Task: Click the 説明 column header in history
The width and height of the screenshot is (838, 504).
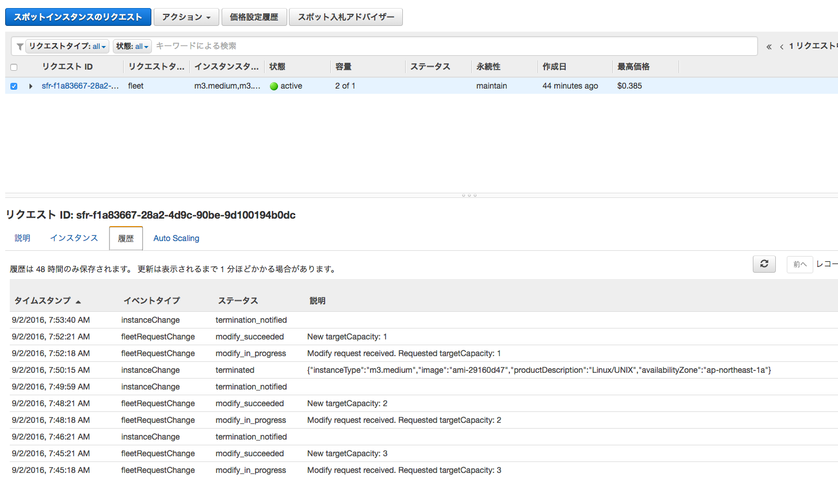Action: (318, 301)
